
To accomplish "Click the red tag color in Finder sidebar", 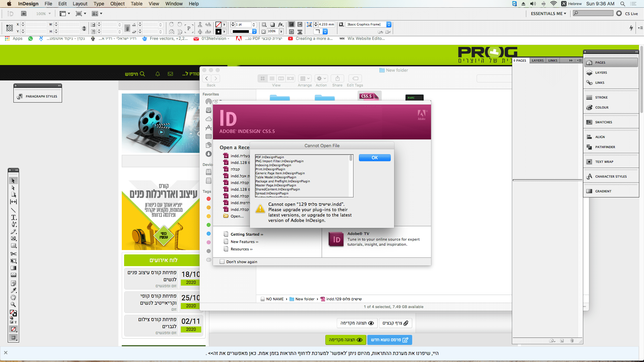I will tap(209, 199).
